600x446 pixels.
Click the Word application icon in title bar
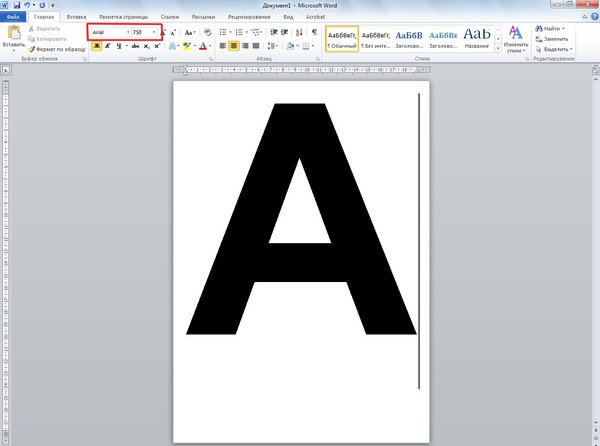pos(5,5)
